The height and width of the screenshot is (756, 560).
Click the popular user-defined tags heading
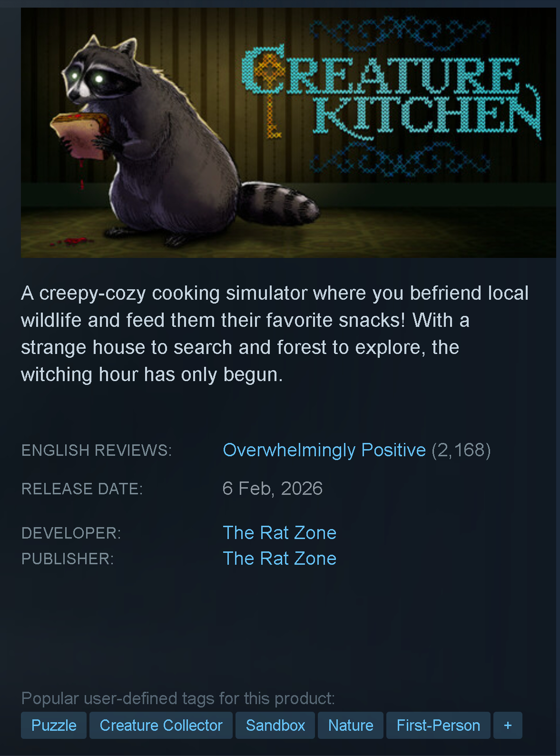pyautogui.click(x=178, y=698)
